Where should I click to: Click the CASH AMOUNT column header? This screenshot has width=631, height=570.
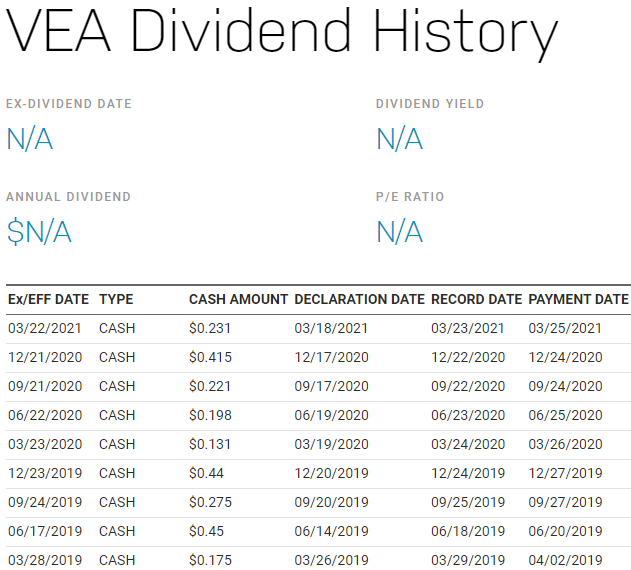[238, 299]
